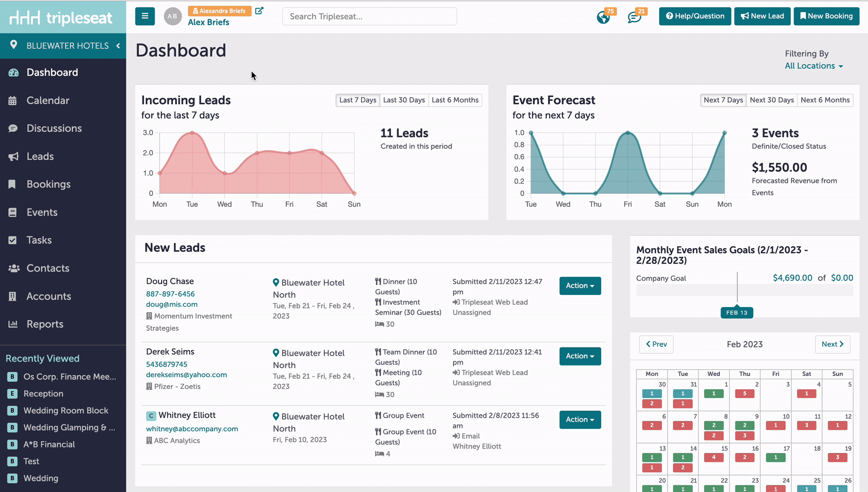This screenshot has width=868, height=492.
Task: Click the New Booking button
Action: coord(827,16)
